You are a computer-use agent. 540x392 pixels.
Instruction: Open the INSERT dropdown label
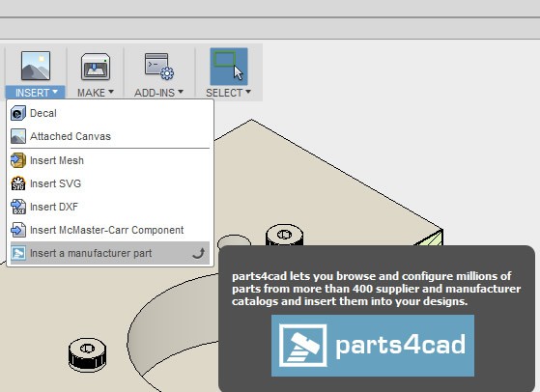pos(36,93)
